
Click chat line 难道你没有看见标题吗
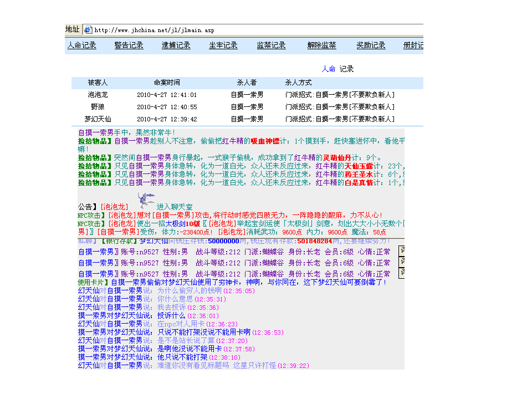[193, 365]
